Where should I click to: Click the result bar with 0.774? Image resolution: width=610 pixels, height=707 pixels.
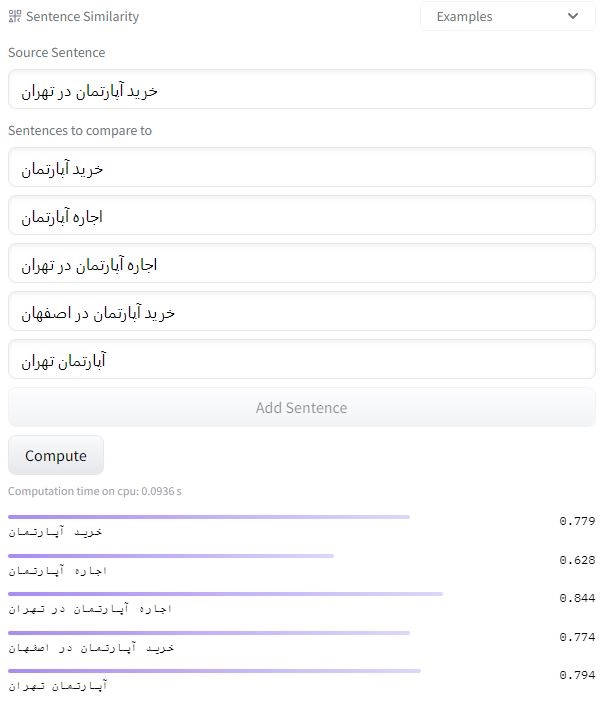coord(209,633)
